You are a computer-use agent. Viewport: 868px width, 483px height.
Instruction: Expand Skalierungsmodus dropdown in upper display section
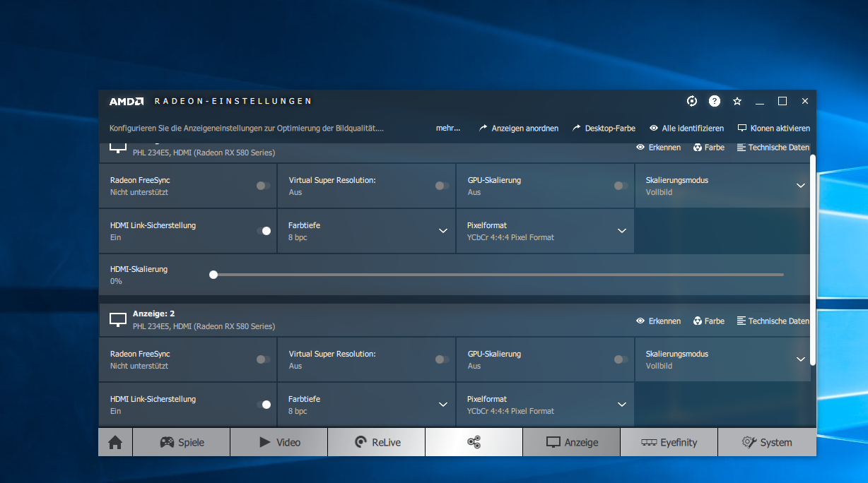point(801,186)
